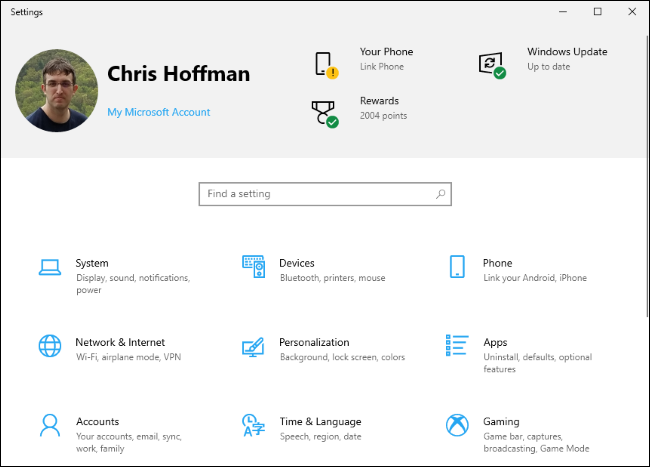
Task: Maximize the Settings window
Action: 597,12
